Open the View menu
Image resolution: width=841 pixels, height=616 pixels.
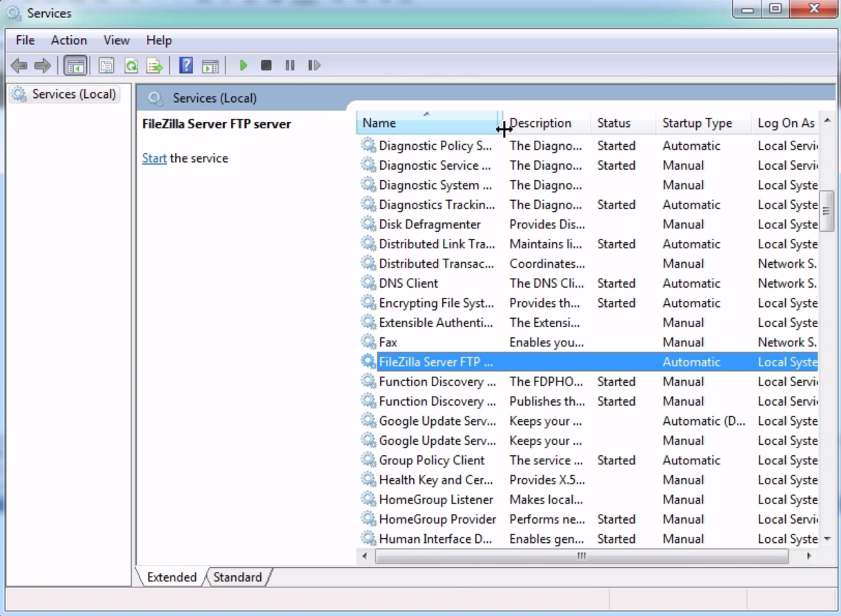pos(117,40)
